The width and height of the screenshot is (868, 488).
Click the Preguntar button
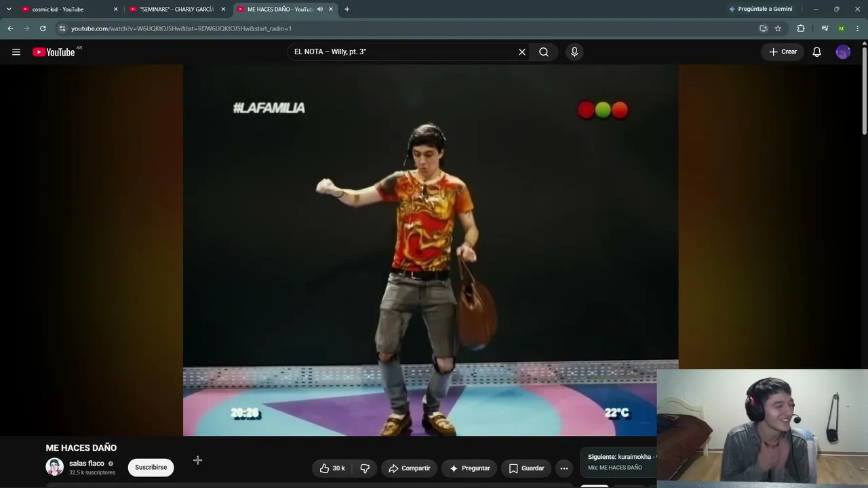469,468
